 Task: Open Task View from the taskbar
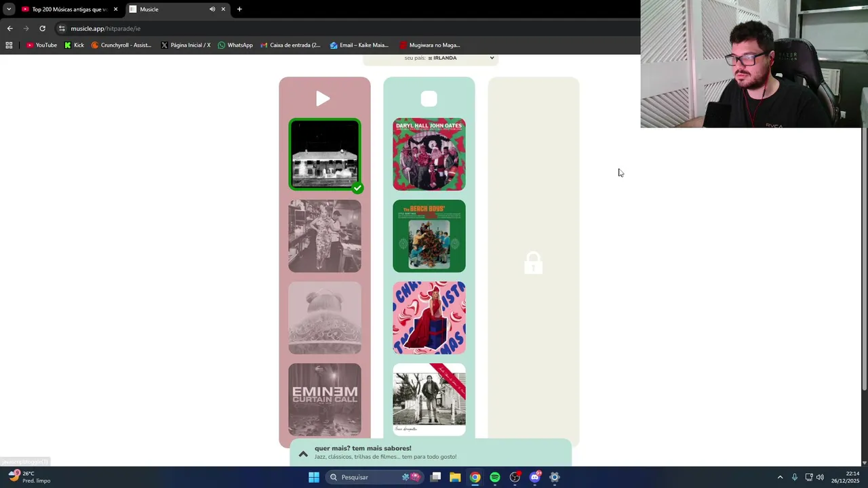click(x=435, y=477)
